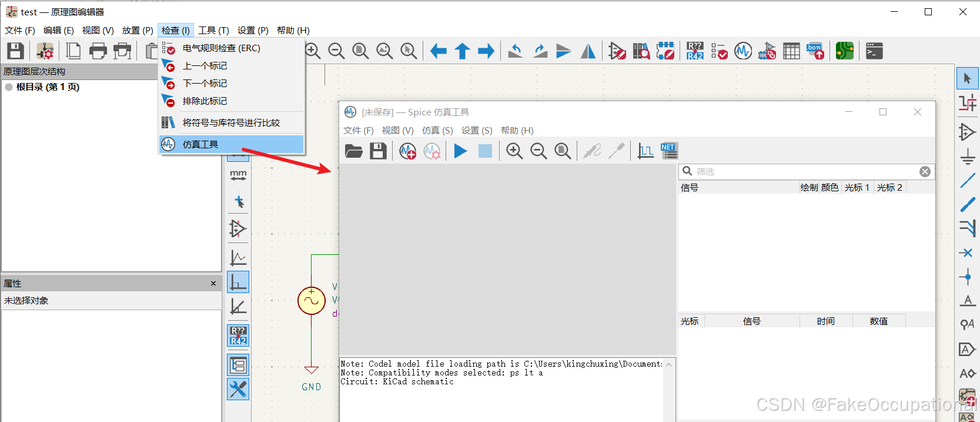Open symbol fields table icon
Image resolution: width=980 pixels, height=422 pixels.
(791, 51)
